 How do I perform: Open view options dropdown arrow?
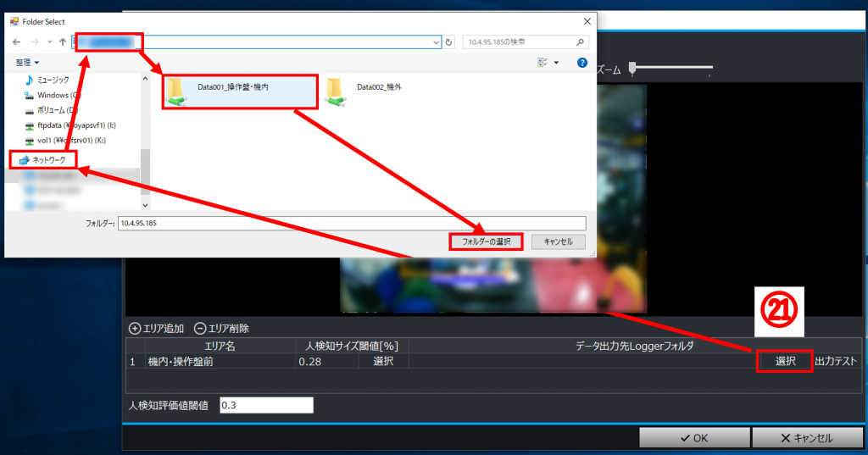[556, 63]
